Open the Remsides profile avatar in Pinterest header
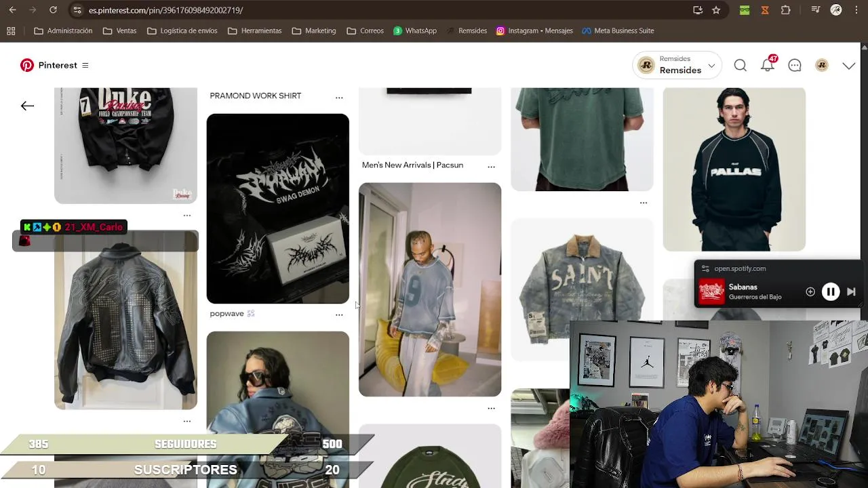This screenshot has width=868, height=488. point(822,65)
